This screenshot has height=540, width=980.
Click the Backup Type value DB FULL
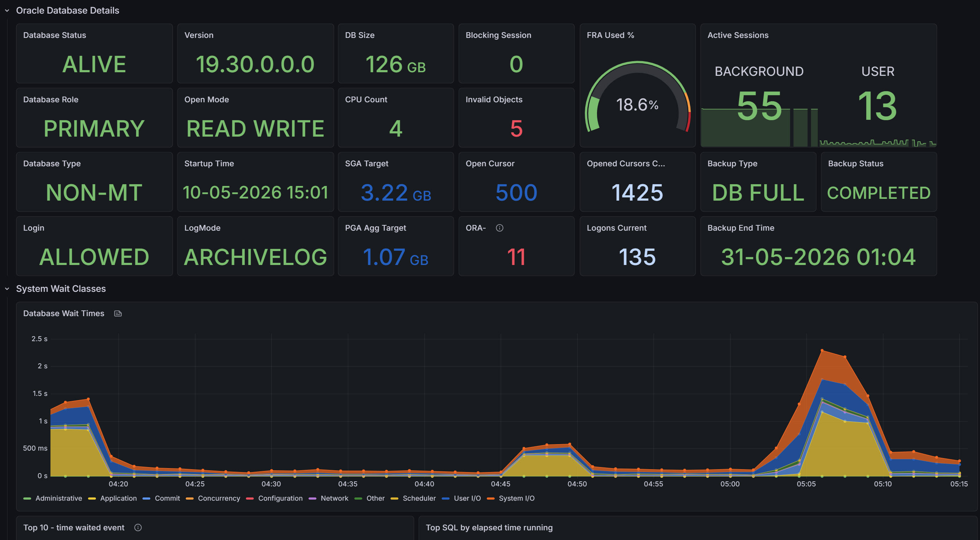pos(758,193)
